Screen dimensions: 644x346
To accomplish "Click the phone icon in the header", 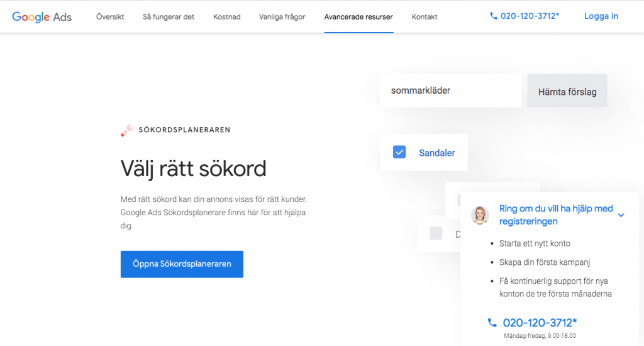I will pyautogui.click(x=493, y=16).
